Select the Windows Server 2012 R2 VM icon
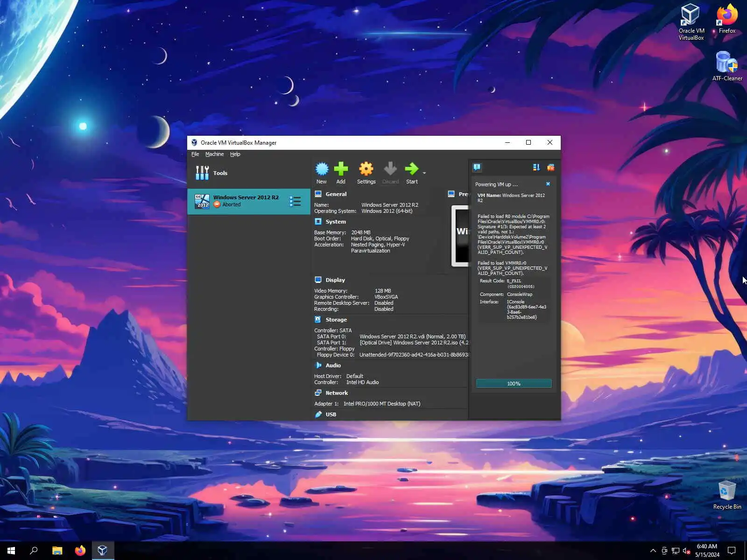Image resolution: width=747 pixels, height=560 pixels. pos(202,201)
